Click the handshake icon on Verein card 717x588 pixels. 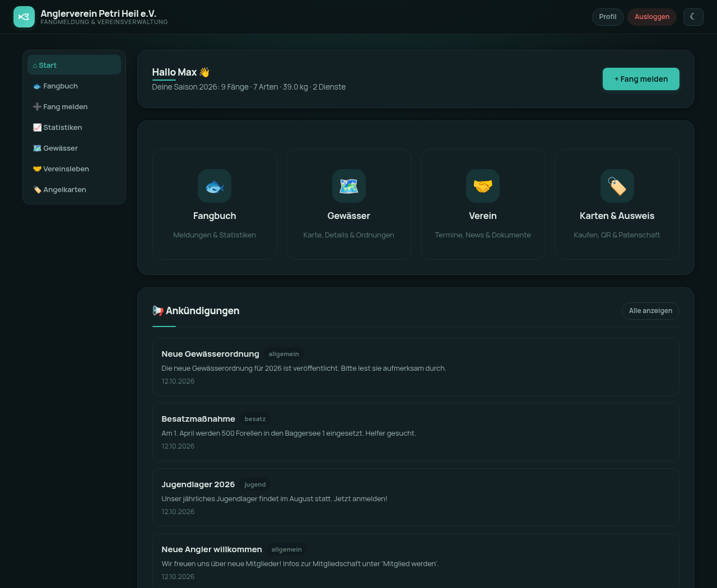click(483, 186)
